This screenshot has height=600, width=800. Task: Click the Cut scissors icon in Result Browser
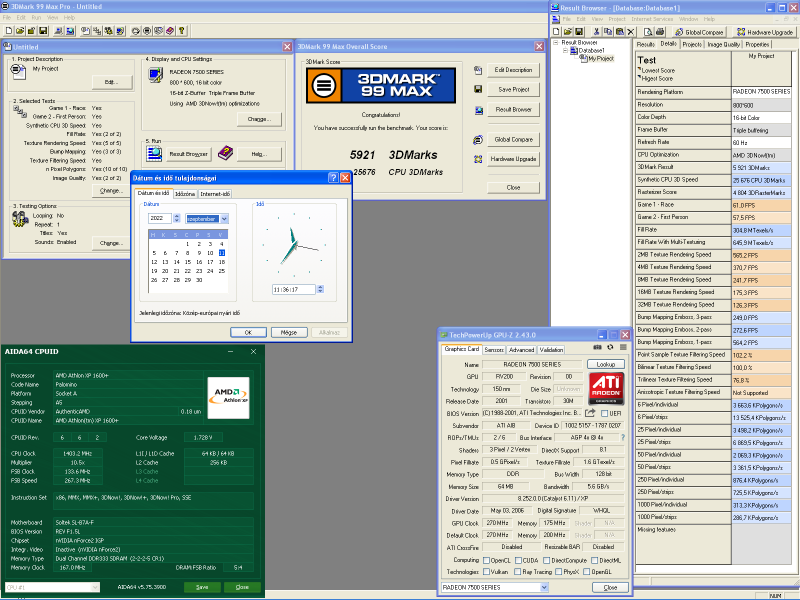[x=596, y=32]
